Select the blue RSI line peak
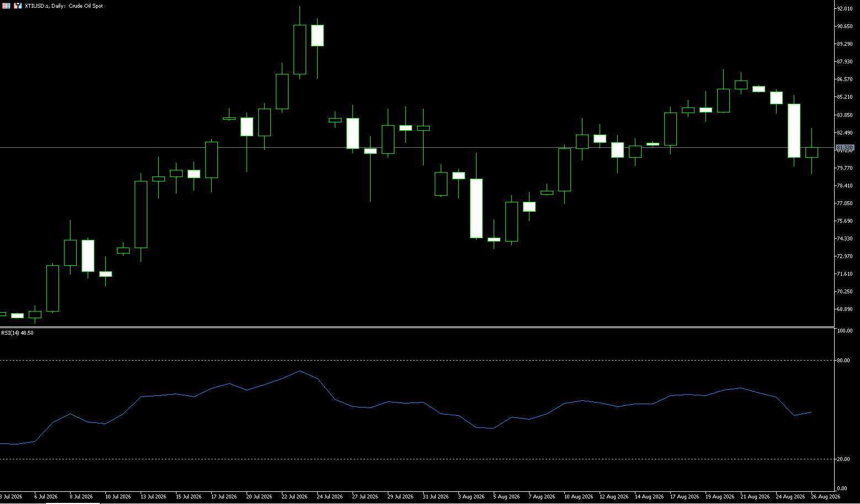 click(x=300, y=371)
